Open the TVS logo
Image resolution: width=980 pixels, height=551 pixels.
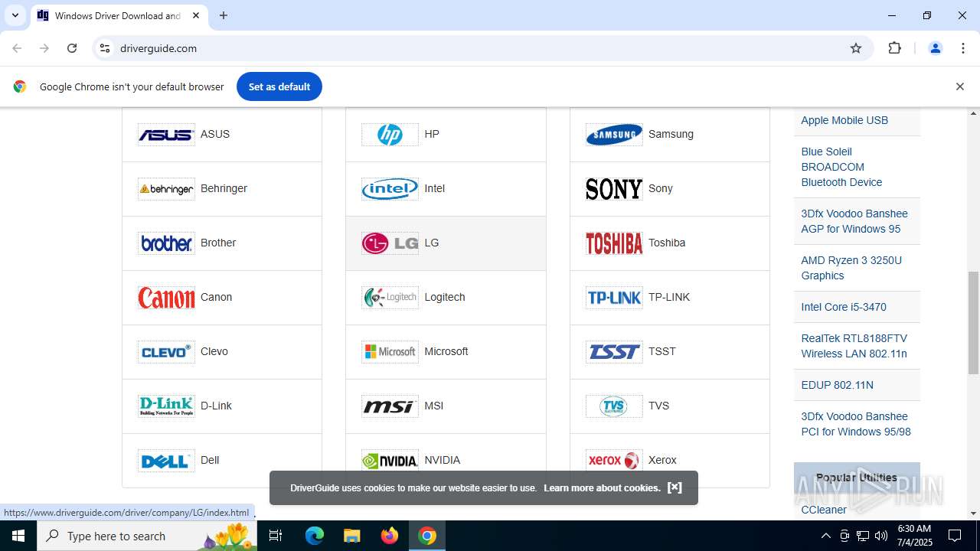point(614,406)
